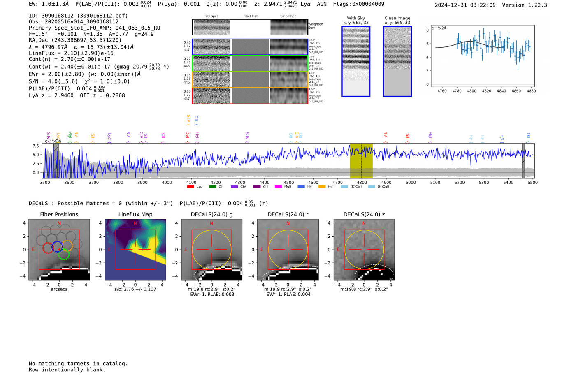Click the "EWr: 1. PLAE: 0.004" caption
The width and height of the screenshot is (576, 392).
[x=288, y=295]
